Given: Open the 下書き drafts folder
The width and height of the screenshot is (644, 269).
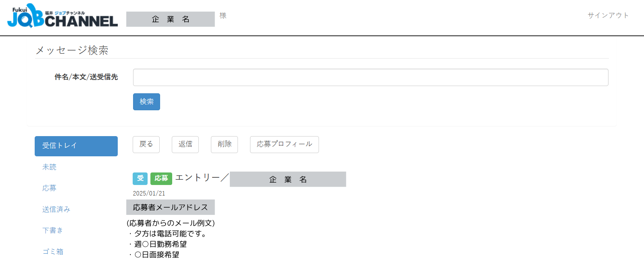Looking at the screenshot, I should pyautogui.click(x=52, y=230).
